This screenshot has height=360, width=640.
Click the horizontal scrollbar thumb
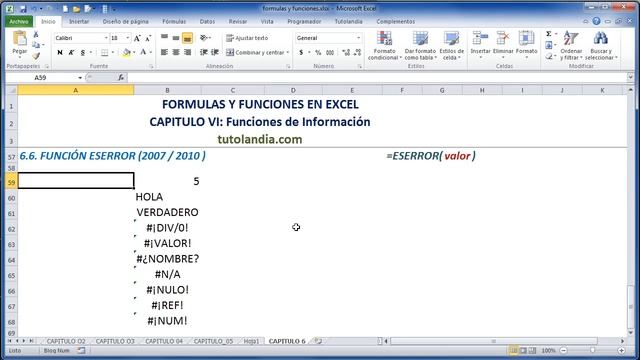pyautogui.click(x=493, y=341)
